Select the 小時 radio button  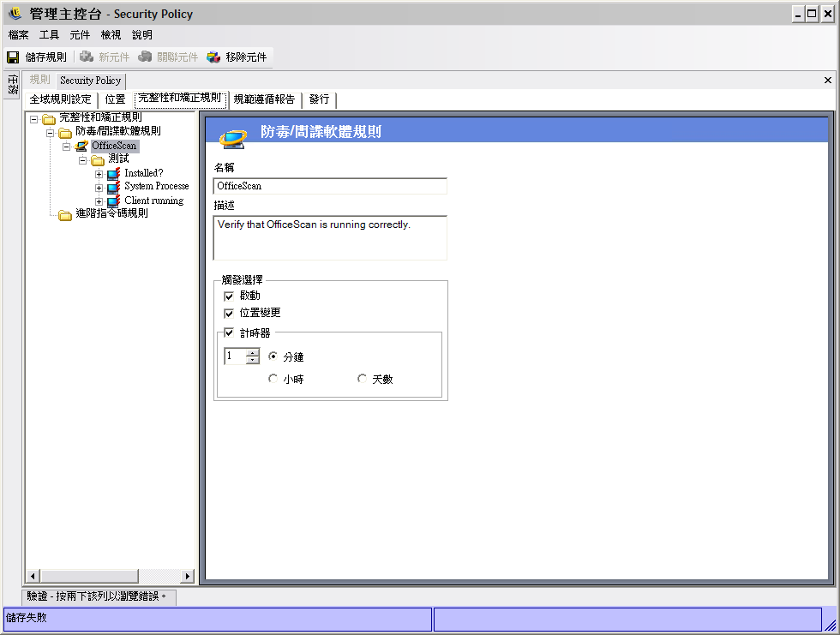[x=273, y=379]
